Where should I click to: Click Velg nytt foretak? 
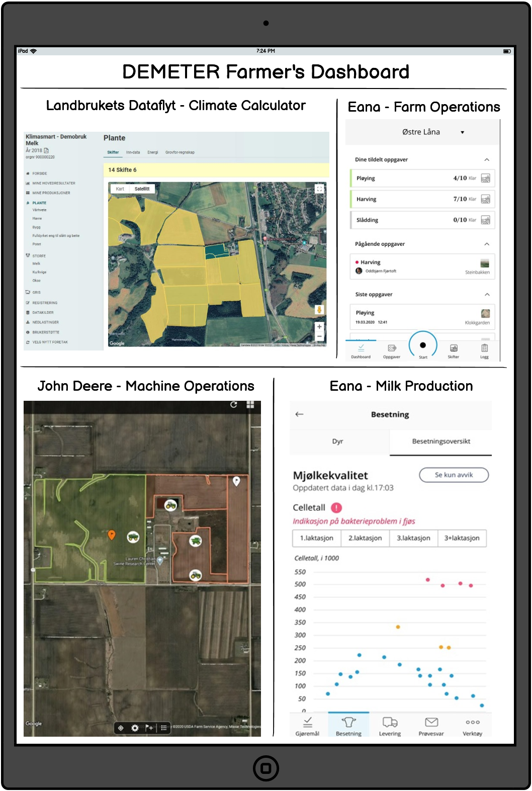[47, 342]
